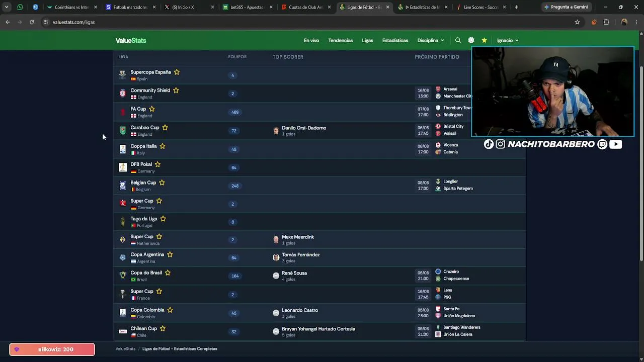
Task: Favorite the Supercopa España league star
Action: pos(177,72)
